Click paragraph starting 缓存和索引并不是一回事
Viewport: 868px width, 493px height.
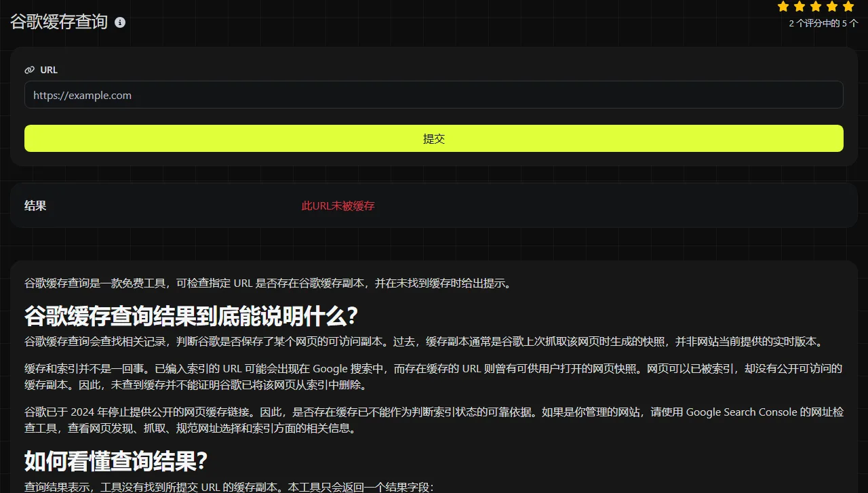(x=434, y=377)
